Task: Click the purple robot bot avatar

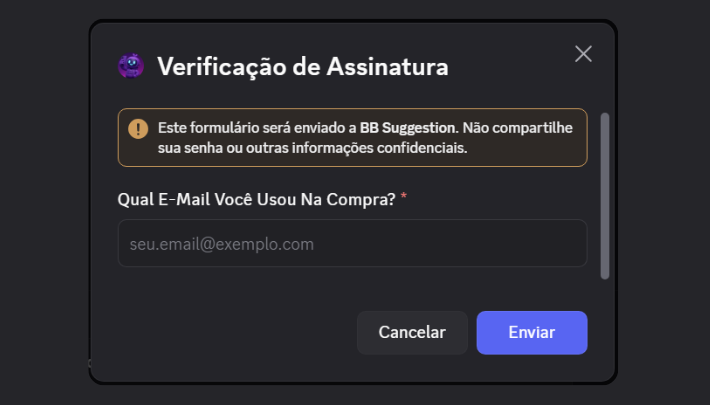Action: (131, 66)
